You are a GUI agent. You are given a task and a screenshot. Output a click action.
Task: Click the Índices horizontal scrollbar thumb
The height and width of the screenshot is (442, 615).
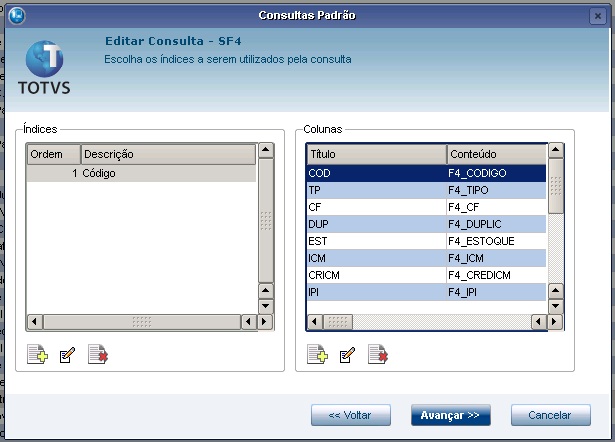(x=142, y=322)
